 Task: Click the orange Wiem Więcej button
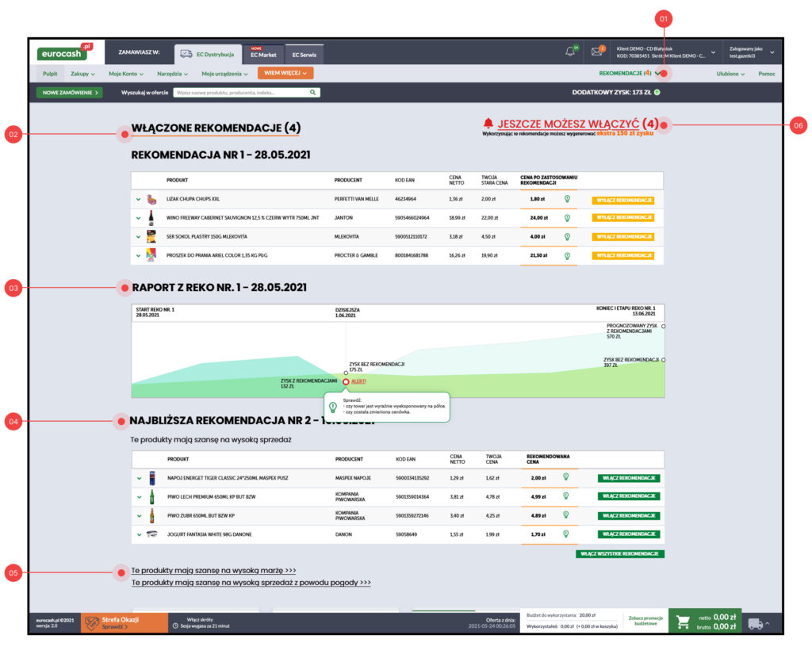285,73
